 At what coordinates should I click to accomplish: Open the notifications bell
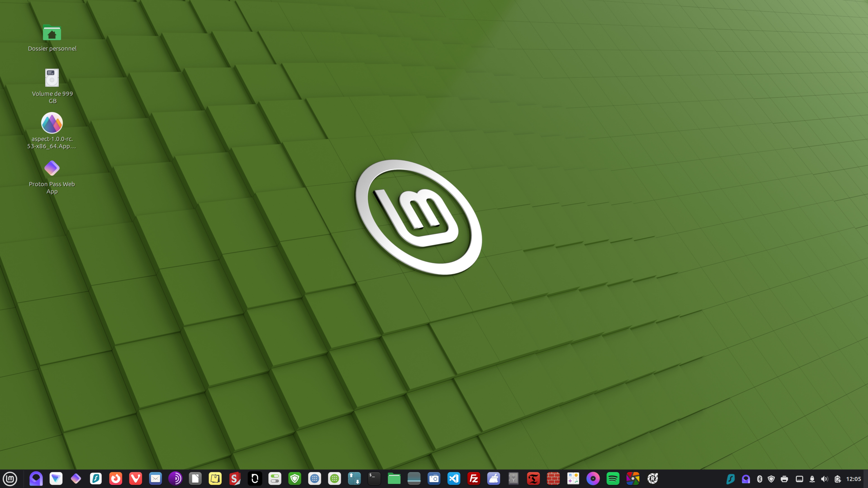[x=812, y=479]
